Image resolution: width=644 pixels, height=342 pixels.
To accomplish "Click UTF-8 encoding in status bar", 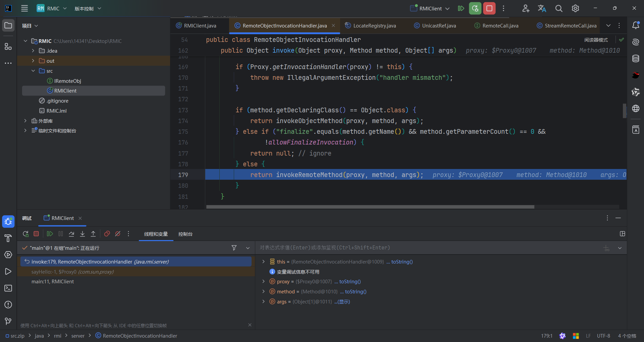I will coord(603,336).
